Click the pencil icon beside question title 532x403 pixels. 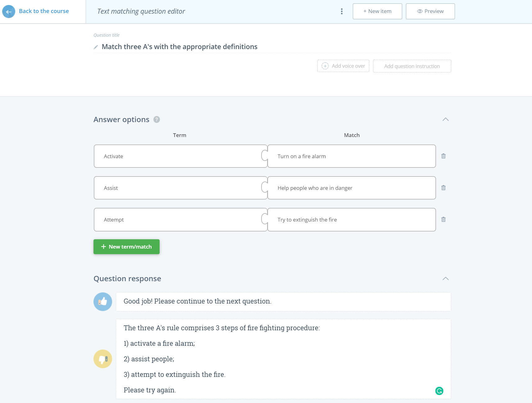(96, 47)
